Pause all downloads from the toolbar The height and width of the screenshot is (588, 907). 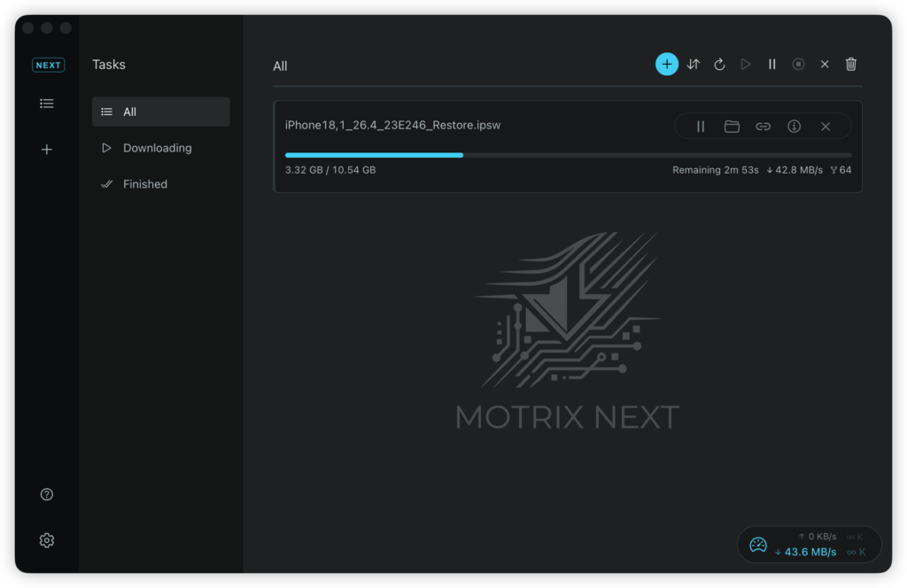771,64
